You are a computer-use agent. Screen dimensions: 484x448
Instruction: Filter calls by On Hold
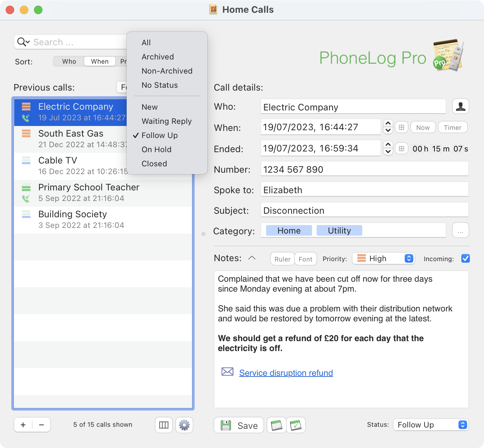pos(167,149)
